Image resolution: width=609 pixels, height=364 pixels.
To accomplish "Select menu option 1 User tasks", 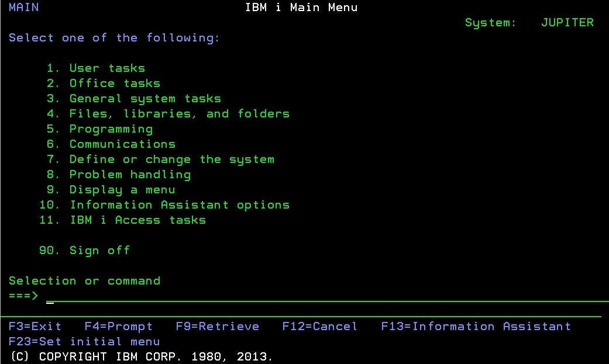I will [x=106, y=68].
